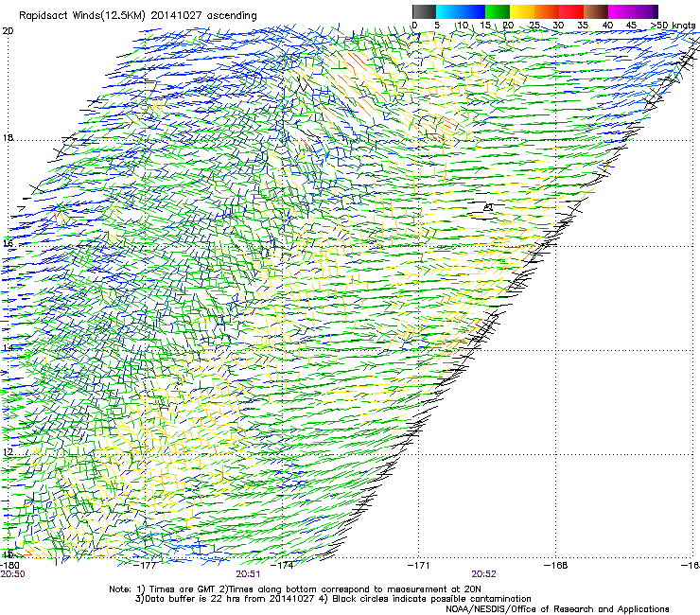700x615 pixels.
Task: Click the longitude label '-177'
Action: pos(146,566)
